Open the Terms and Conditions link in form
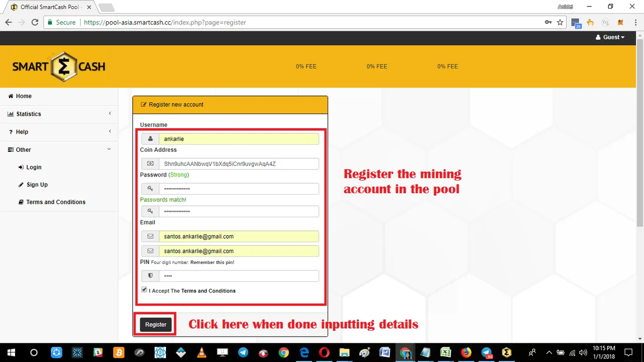644x362 pixels. (208, 291)
